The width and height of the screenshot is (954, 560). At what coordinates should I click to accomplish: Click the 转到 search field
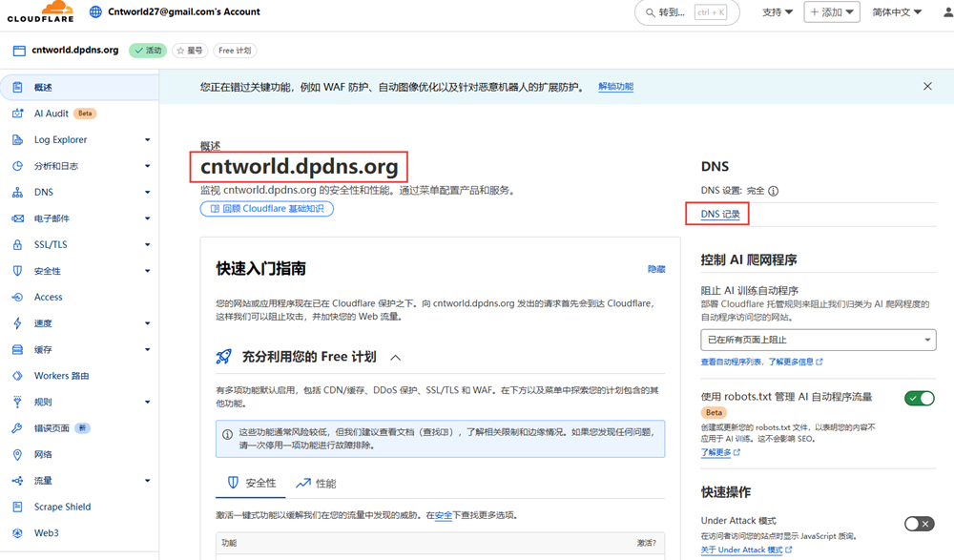[687, 12]
